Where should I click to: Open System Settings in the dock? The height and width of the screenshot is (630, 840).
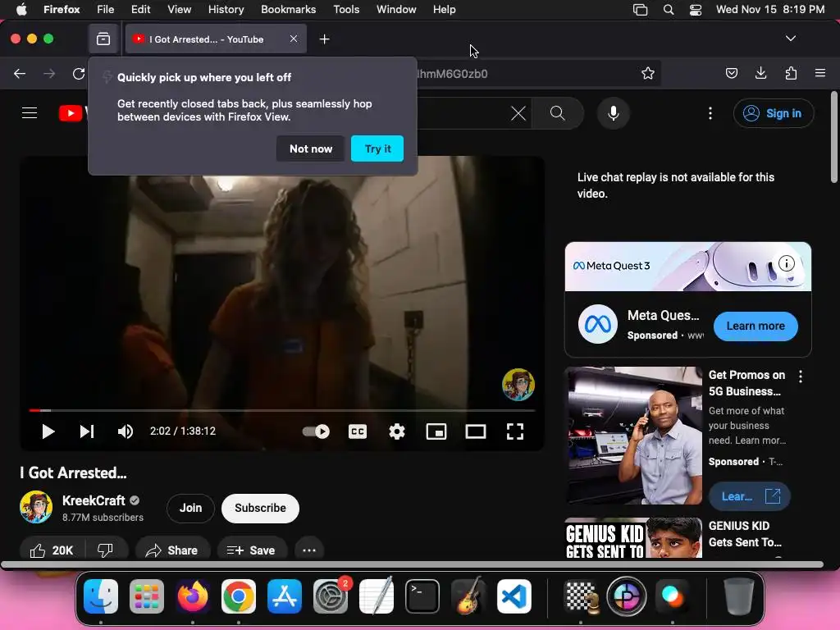click(x=331, y=596)
